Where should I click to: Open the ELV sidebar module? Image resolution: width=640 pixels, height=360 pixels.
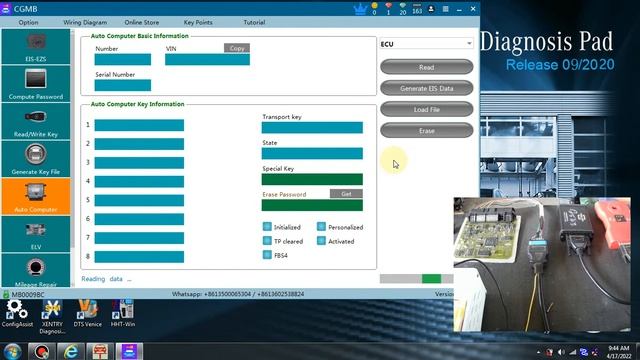[36, 234]
